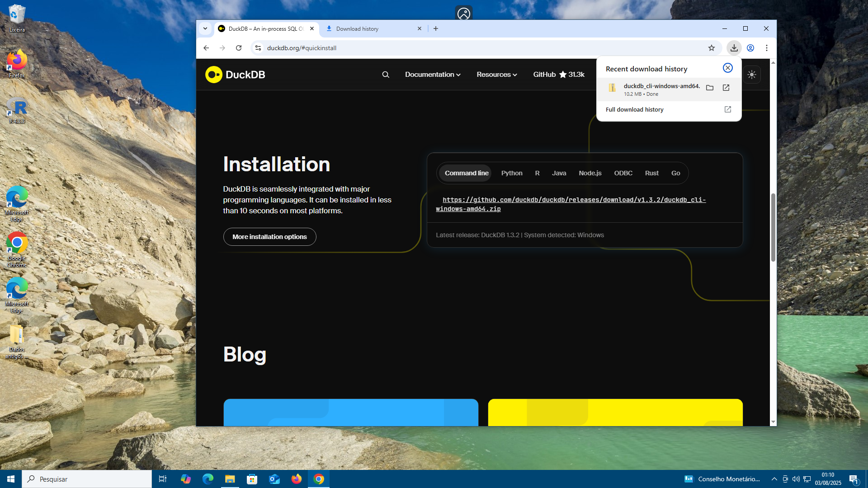Select the Rust installation option

pos(651,173)
